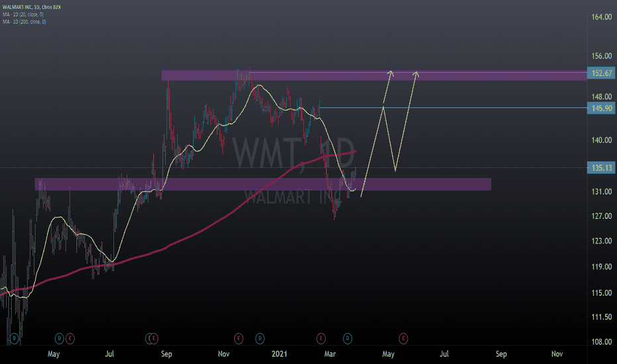Click the 131.00 price axis label
Viewport: 617px width, 364px height.
tap(602, 192)
